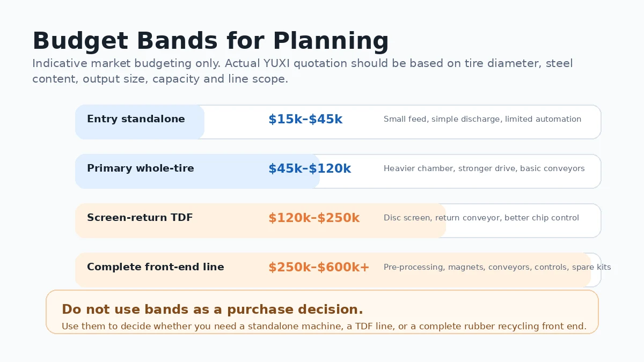The width and height of the screenshot is (644, 362).
Task: Select the Primary whole-tire label
Action: point(141,168)
